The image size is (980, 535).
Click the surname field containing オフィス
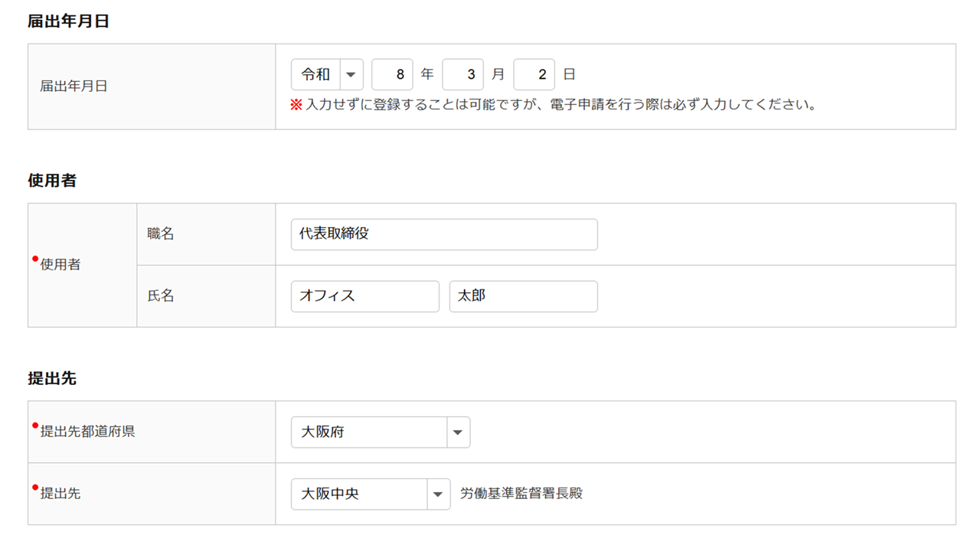point(364,296)
